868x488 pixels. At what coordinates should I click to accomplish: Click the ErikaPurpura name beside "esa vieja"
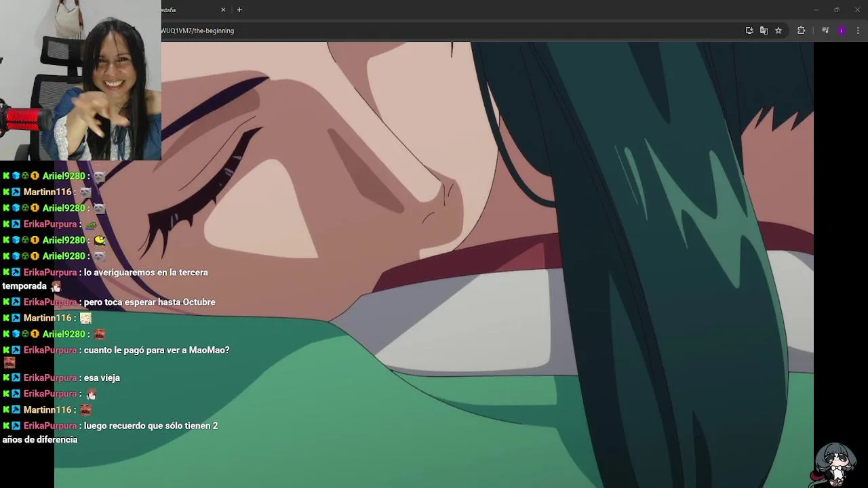coord(50,378)
